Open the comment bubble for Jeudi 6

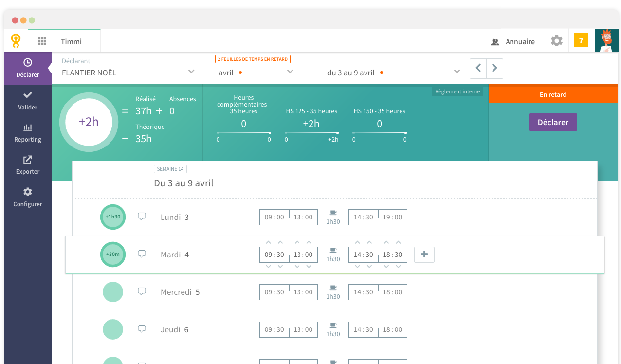(x=142, y=329)
